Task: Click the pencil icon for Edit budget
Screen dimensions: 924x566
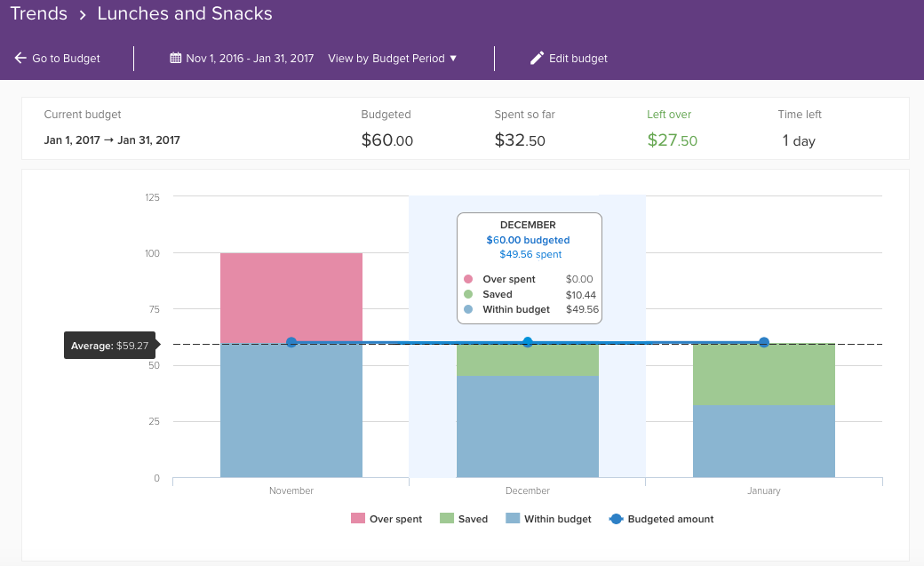Action: 537,58
